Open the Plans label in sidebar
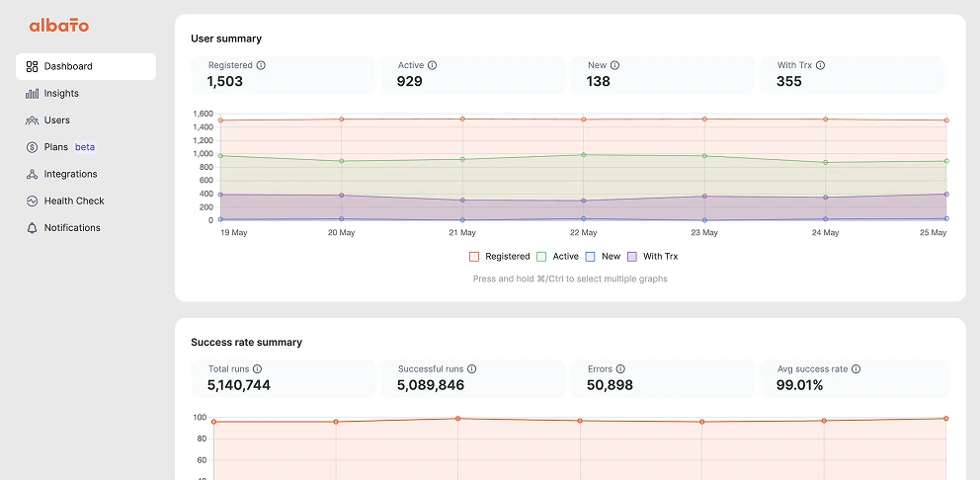The height and width of the screenshot is (480, 980). (x=55, y=147)
